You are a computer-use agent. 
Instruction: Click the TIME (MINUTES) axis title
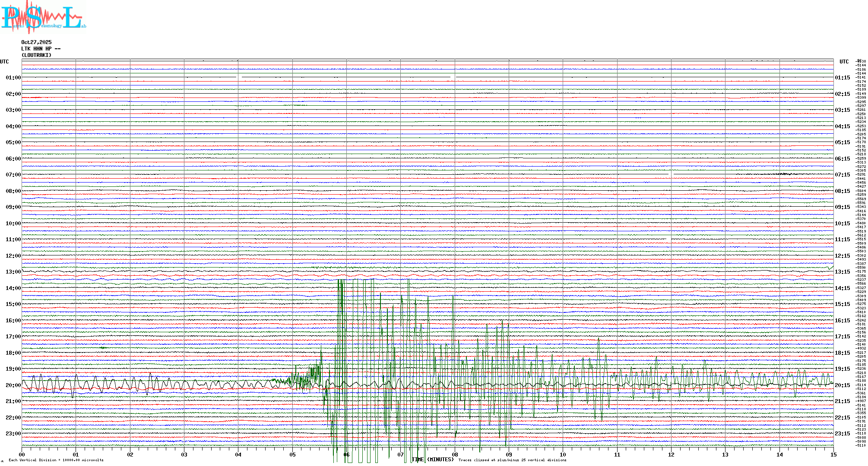433,460
